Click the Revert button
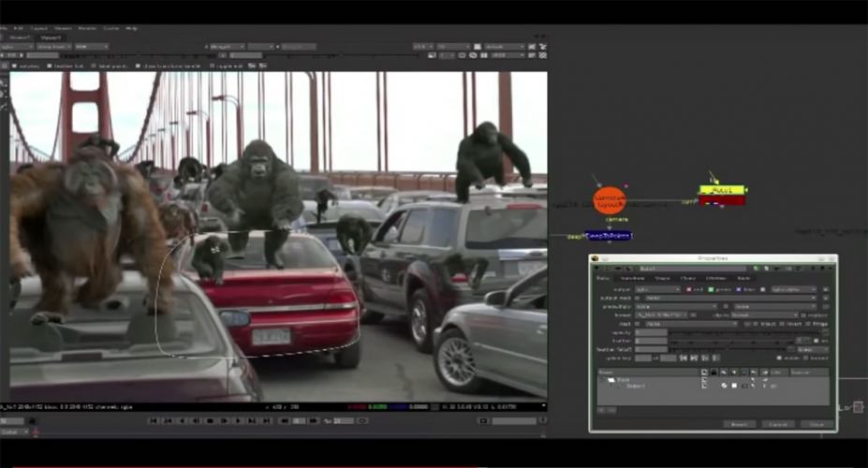 (x=739, y=424)
